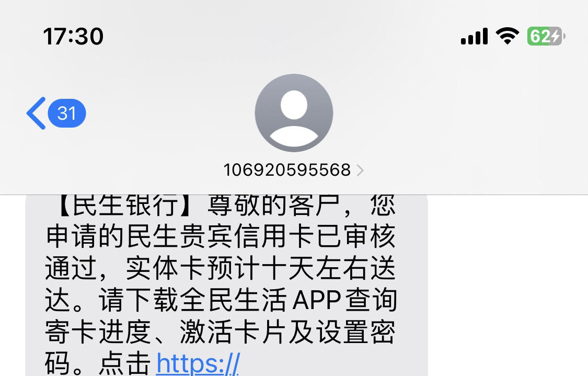This screenshot has height=376, width=588.
Task: Tap the green battery 62 indicator
Action: click(x=546, y=37)
